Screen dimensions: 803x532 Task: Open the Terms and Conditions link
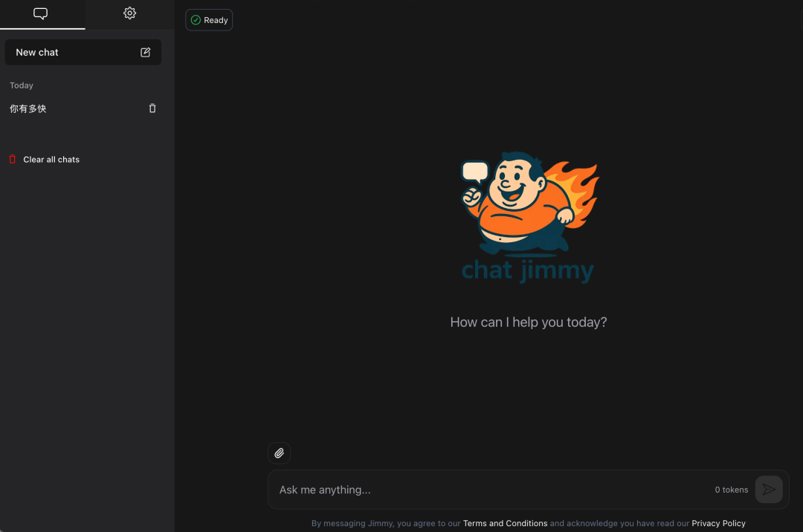click(x=505, y=523)
